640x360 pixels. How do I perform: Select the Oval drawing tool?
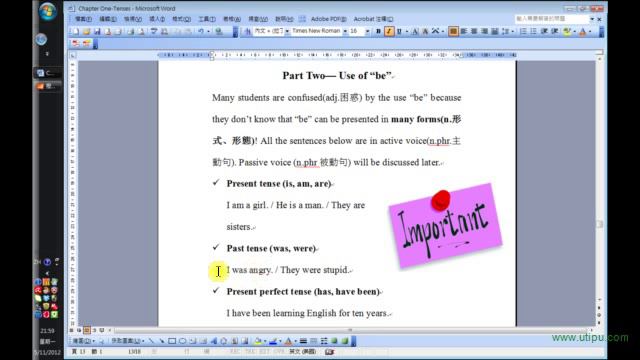click(182, 341)
